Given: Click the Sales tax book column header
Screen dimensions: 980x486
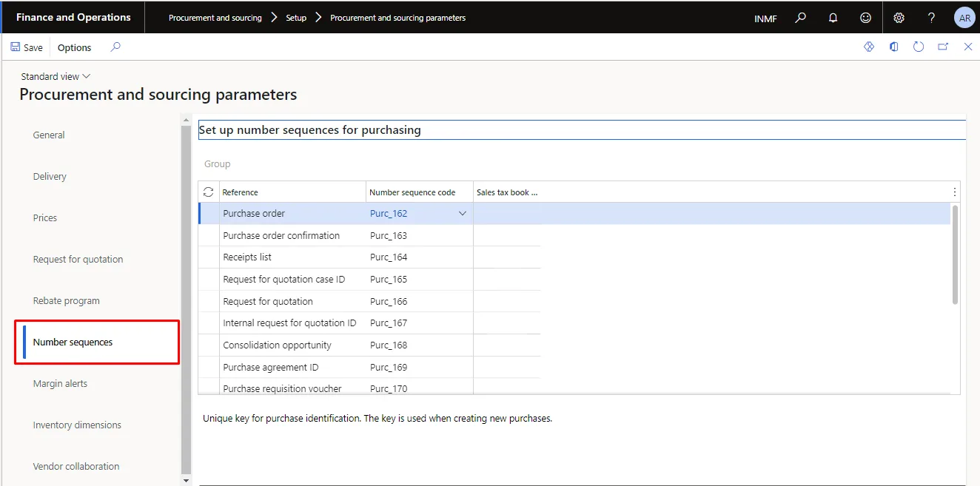Looking at the screenshot, I should coord(507,192).
